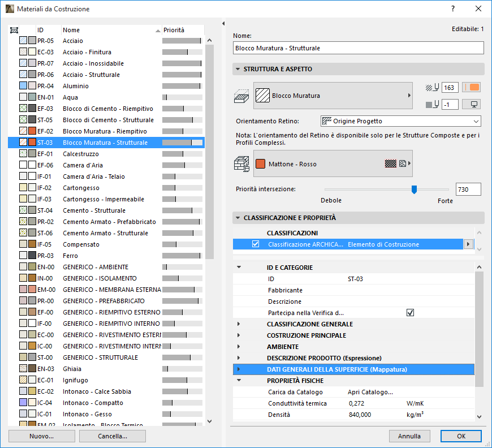Click the fill icon of Compensato row

point(23,244)
